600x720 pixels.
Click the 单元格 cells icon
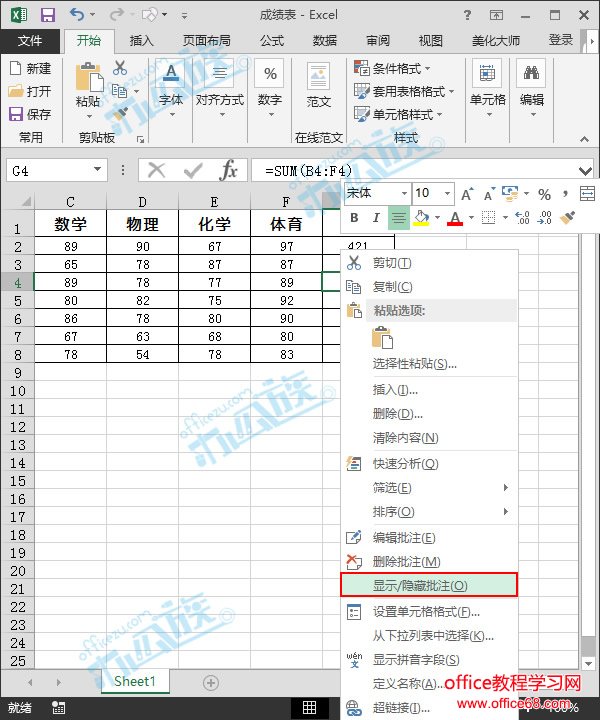point(487,73)
